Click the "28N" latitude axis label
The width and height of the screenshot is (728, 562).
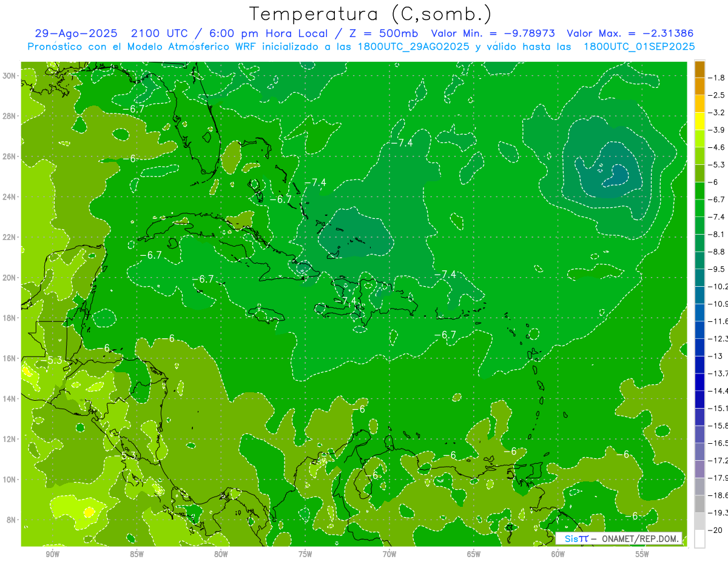9,116
